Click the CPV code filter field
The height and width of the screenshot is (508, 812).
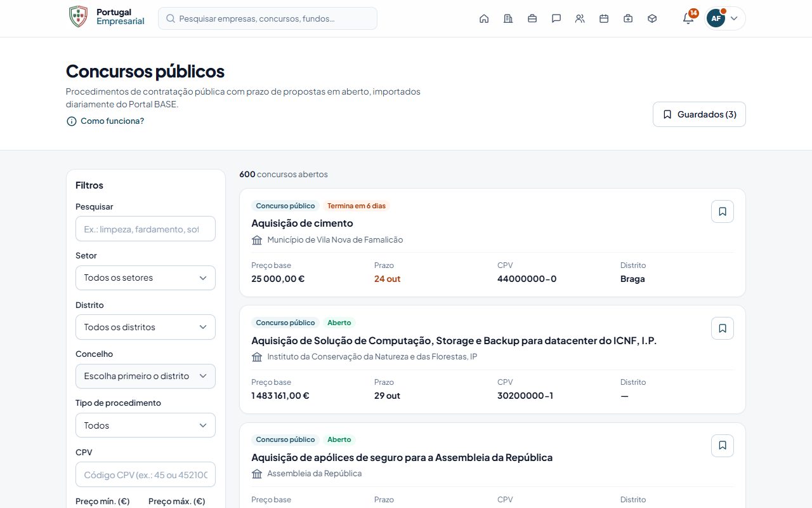pos(145,474)
